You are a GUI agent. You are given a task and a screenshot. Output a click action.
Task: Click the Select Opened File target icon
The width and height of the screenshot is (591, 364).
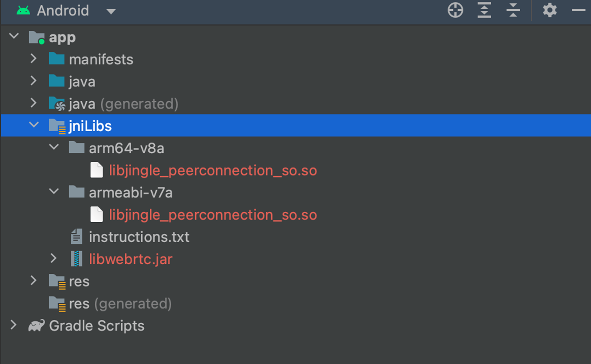455,10
